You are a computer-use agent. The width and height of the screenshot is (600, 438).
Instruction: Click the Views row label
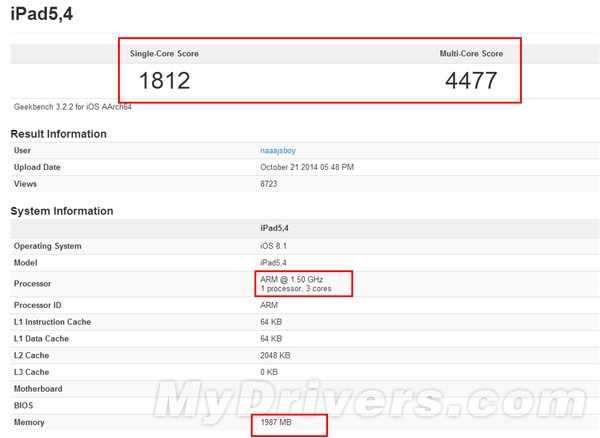click(25, 184)
